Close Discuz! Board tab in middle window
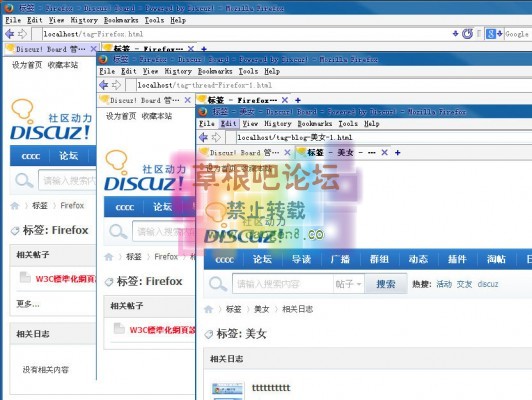 [x=187, y=100]
